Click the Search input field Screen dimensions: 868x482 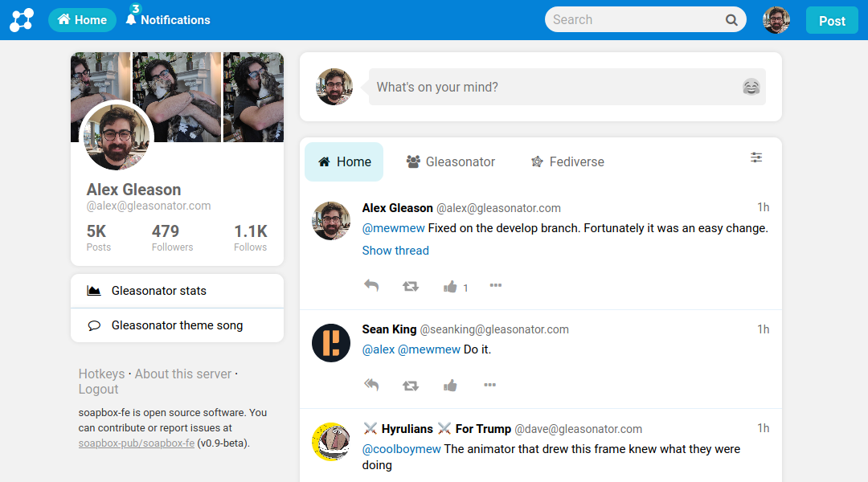pos(645,20)
